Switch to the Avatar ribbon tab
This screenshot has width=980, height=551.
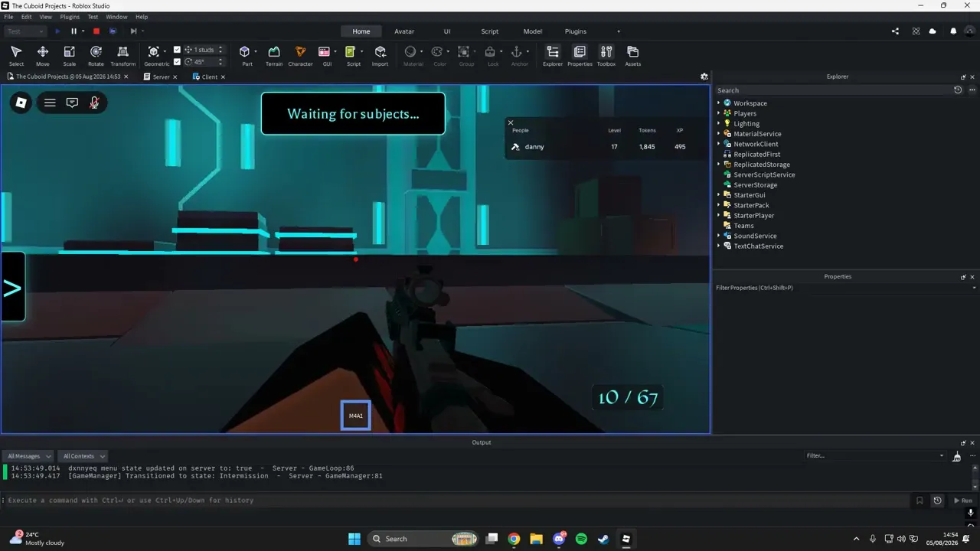[404, 31]
